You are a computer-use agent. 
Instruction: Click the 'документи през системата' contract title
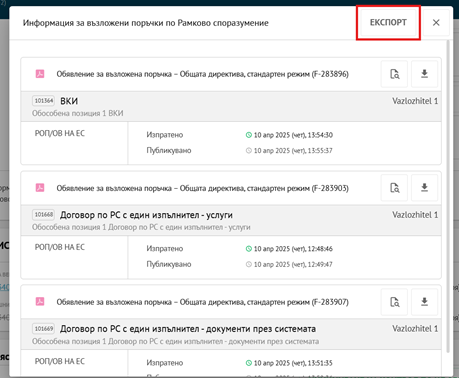click(x=188, y=329)
